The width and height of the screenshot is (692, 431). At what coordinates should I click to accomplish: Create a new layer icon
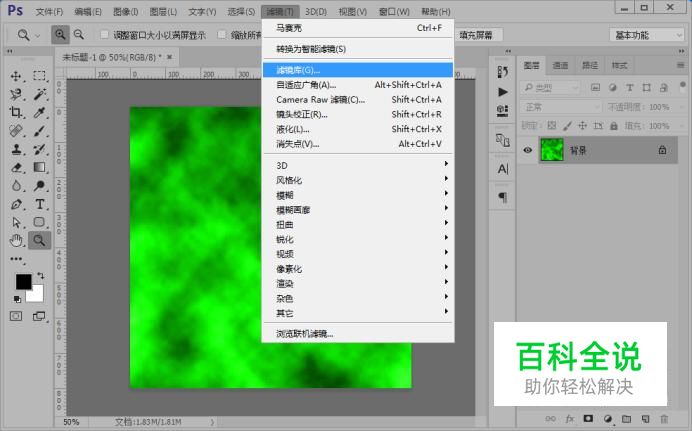(x=645, y=419)
